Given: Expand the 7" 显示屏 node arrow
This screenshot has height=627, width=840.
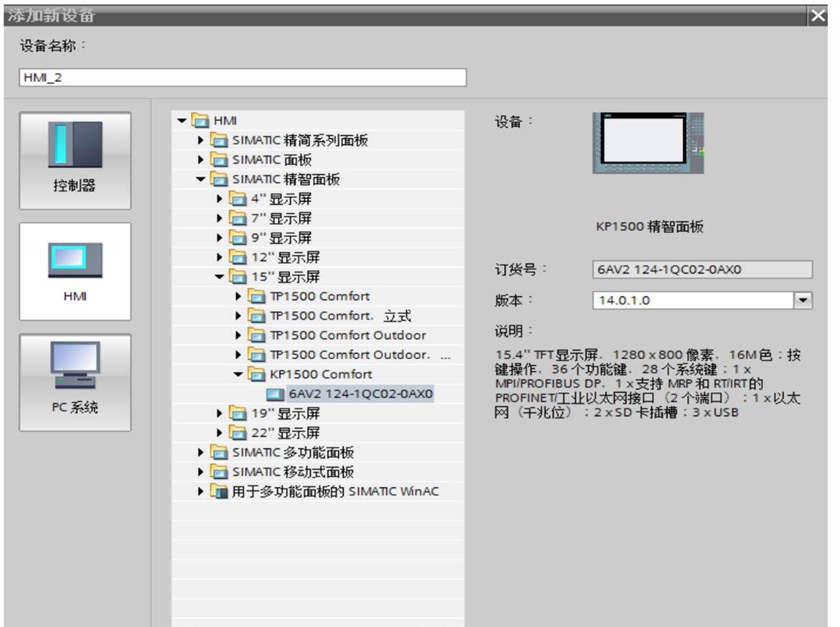Looking at the screenshot, I should tap(220, 218).
